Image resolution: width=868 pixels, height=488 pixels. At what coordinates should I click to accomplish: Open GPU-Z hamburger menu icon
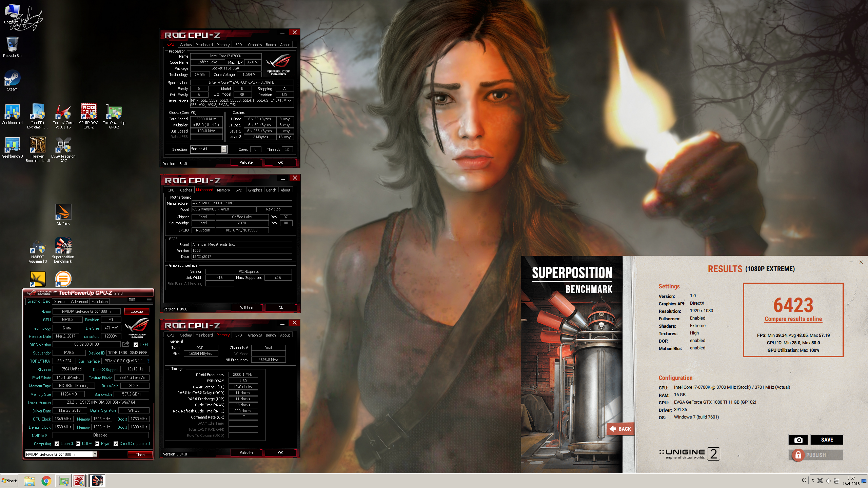coord(149,300)
